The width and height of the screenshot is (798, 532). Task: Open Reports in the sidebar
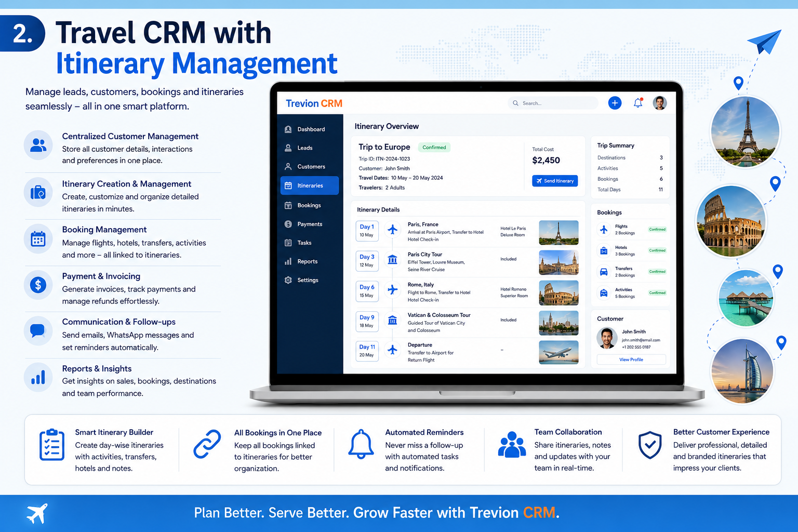(310, 261)
